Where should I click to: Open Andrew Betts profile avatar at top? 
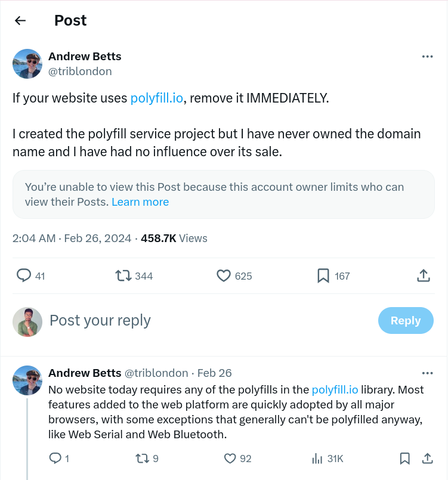tap(27, 64)
